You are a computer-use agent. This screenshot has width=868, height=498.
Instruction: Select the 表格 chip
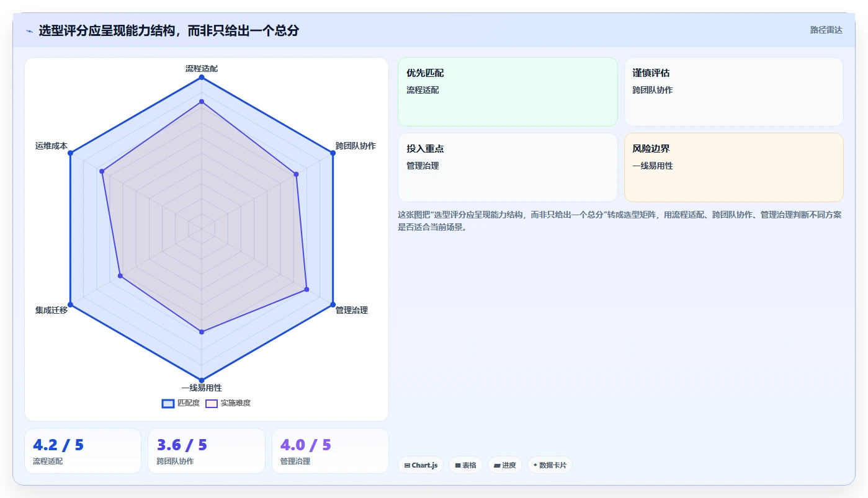[465, 465]
